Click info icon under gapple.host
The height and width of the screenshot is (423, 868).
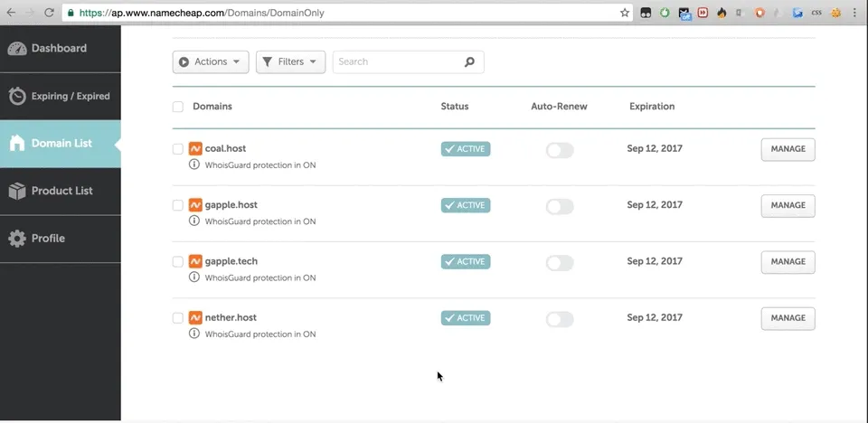pyautogui.click(x=193, y=221)
